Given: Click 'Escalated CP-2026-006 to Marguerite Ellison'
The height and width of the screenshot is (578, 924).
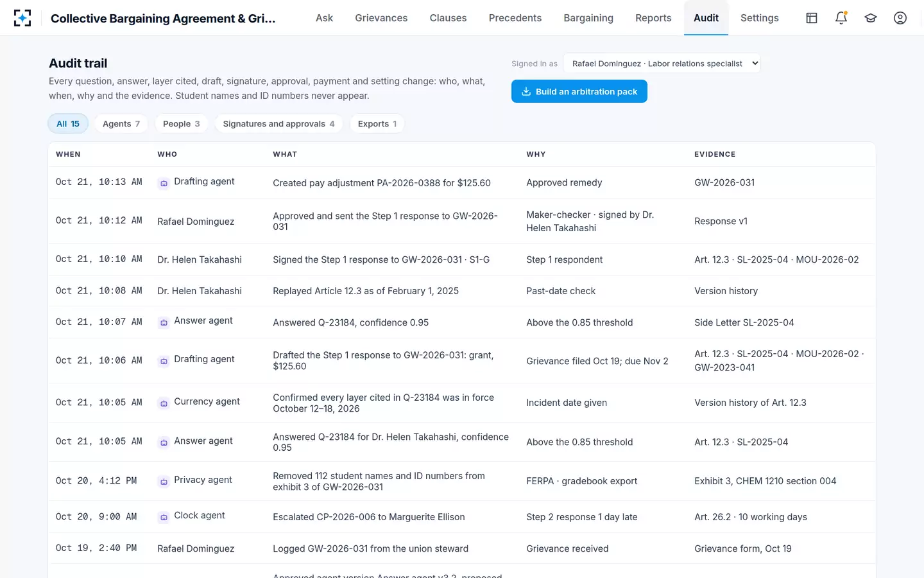Looking at the screenshot, I should (369, 517).
